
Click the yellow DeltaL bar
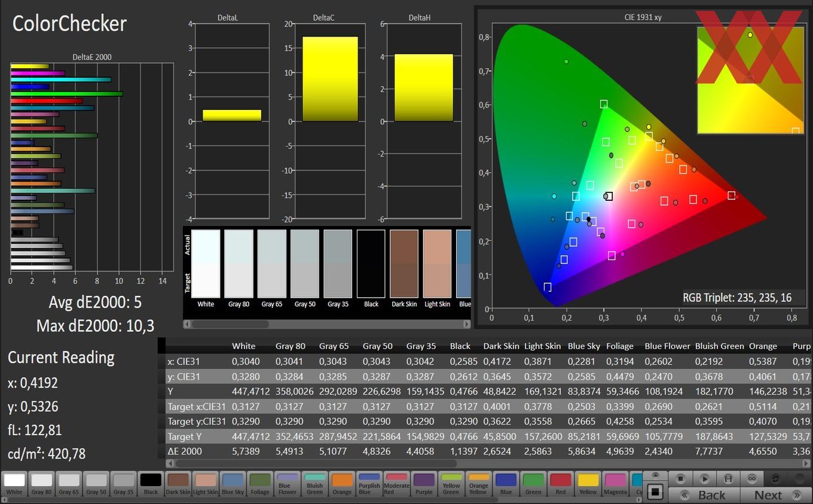click(232, 115)
